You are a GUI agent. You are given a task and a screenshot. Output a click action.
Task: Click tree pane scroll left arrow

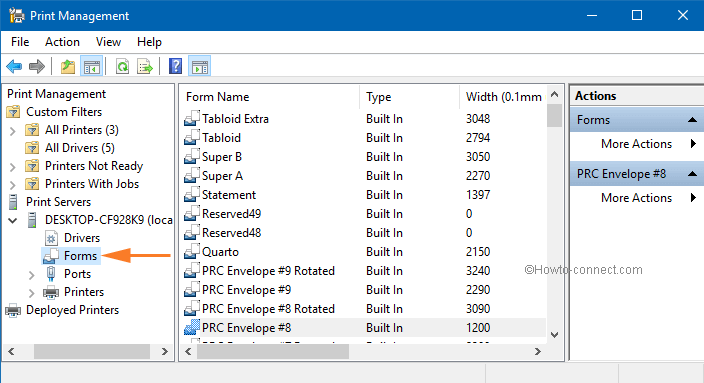pyautogui.click(x=11, y=352)
